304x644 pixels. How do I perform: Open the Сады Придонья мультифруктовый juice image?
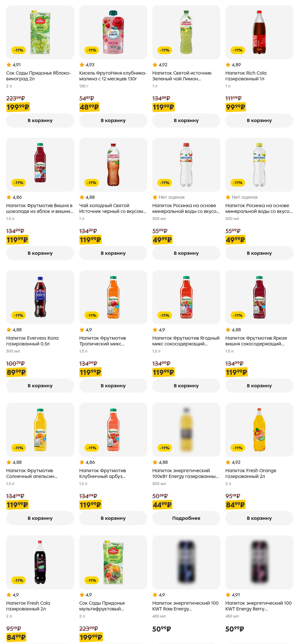click(113, 562)
